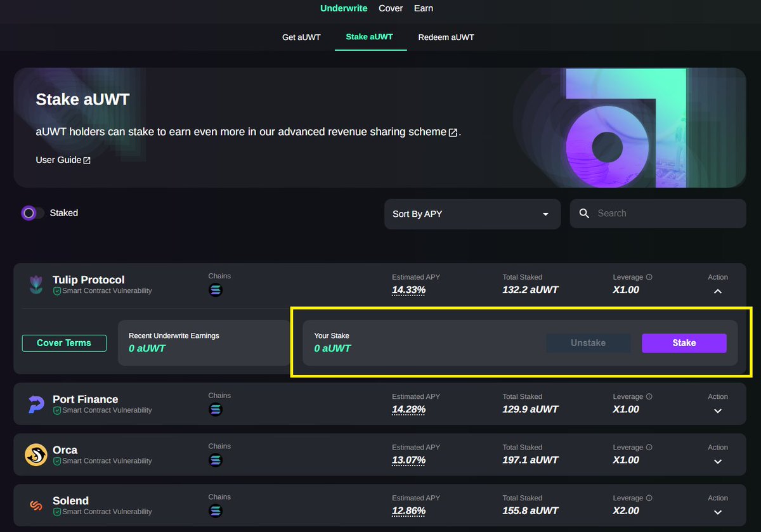Collapse the Tulip Protocol row
Screen dimensions: 761x532
click(717, 291)
